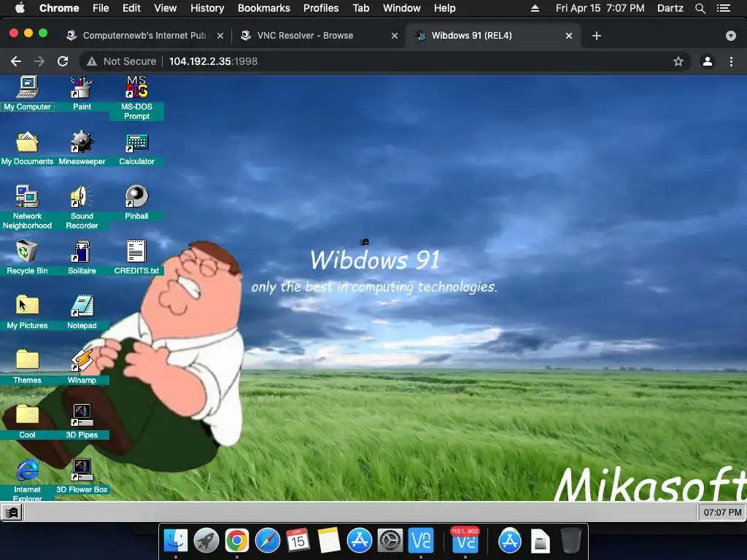Screen dimensions: 747x560
Task: Reload the current page
Action: 63,61
